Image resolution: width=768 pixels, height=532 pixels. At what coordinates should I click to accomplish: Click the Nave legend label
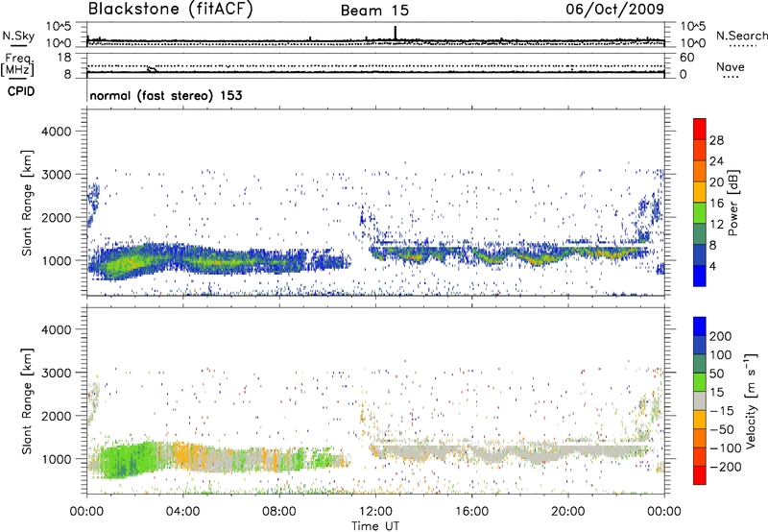(x=731, y=67)
